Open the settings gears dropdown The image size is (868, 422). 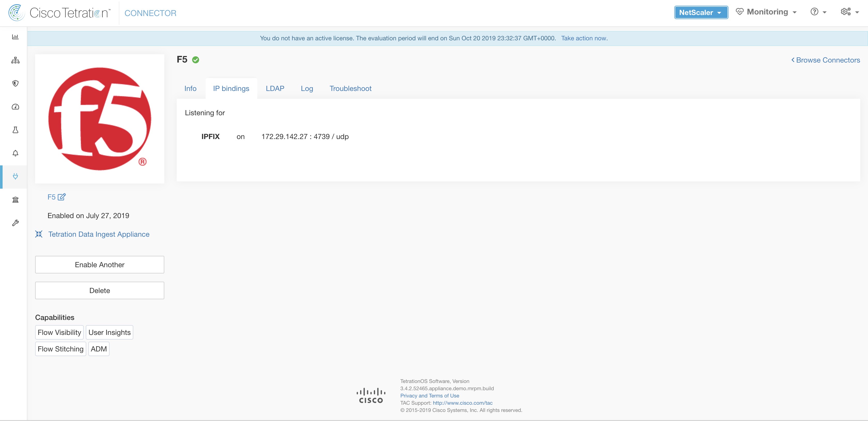click(850, 12)
